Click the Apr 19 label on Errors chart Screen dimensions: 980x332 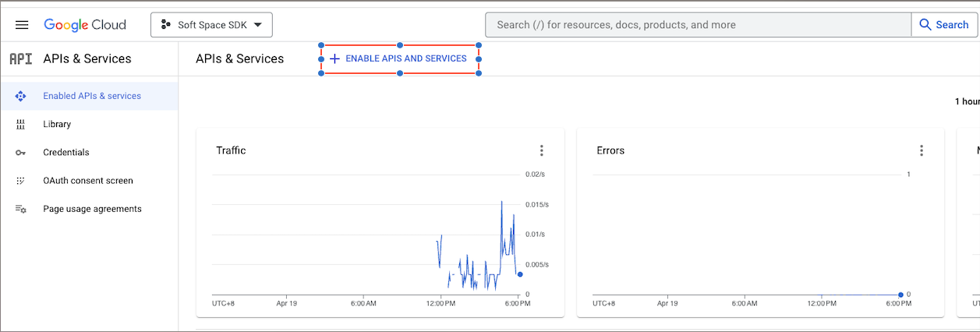click(x=667, y=303)
